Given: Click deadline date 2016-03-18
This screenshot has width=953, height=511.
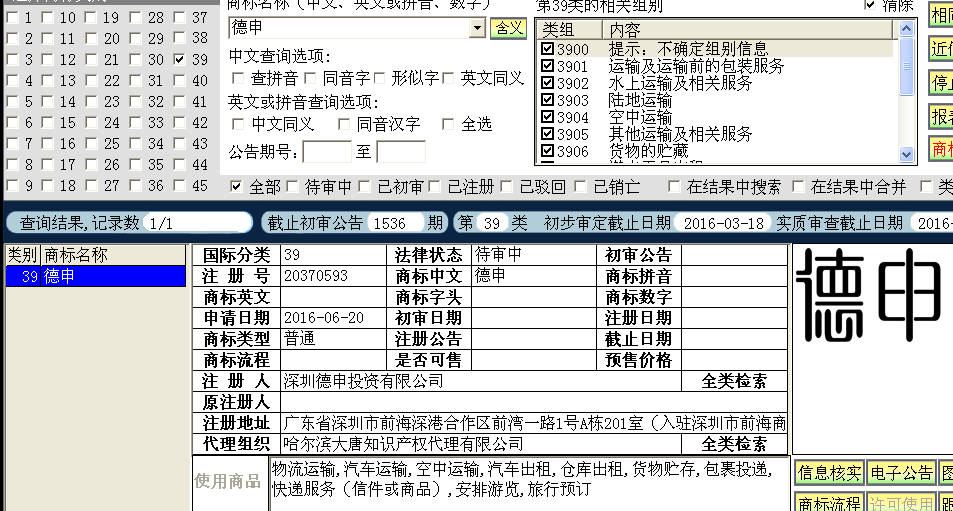Looking at the screenshot, I should pos(723,223).
